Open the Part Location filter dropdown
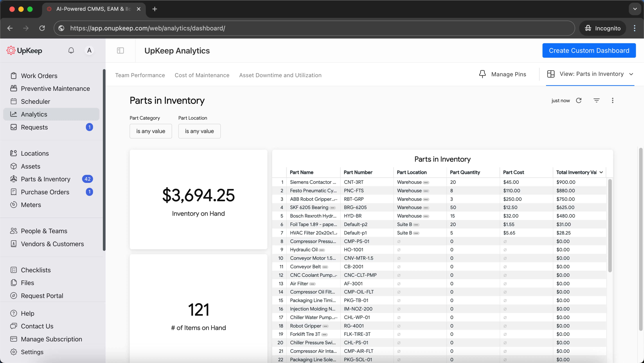 pyautogui.click(x=199, y=131)
